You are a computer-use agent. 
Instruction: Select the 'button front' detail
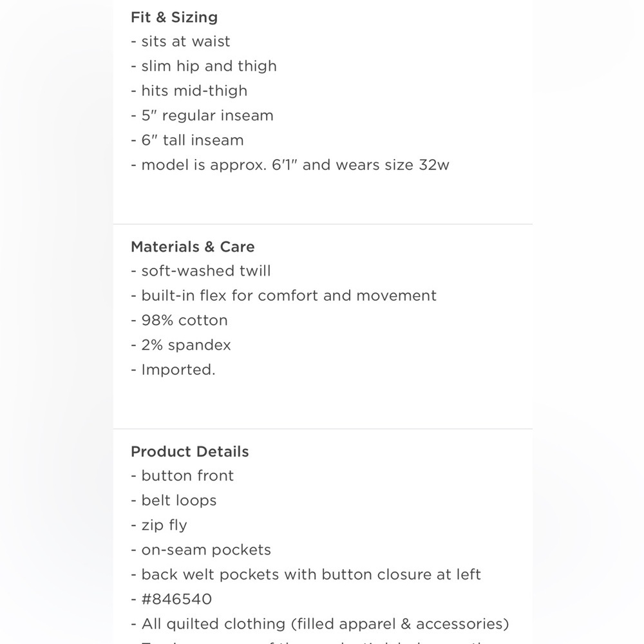point(182,476)
